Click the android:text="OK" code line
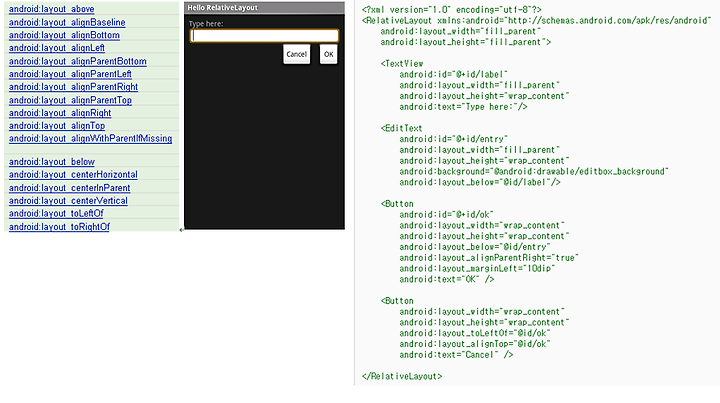720x403 pixels. (447, 280)
